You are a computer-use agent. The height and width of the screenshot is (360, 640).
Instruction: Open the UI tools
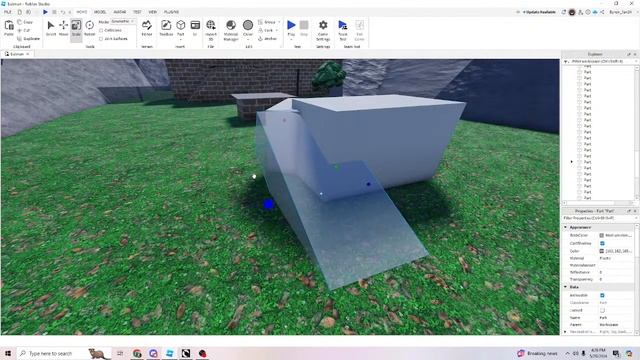point(195,28)
